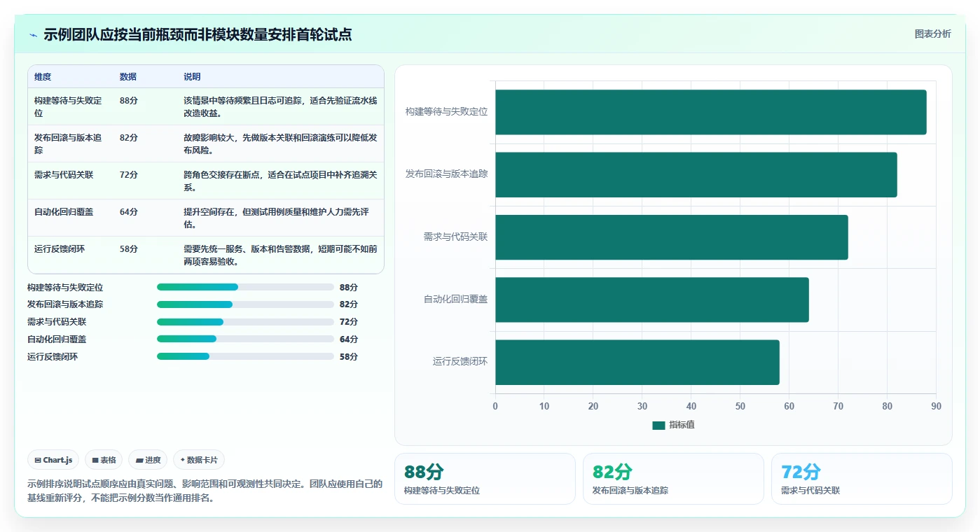This screenshot has height=532, width=980.
Task: Click the description starting 提升空间存在
Action: tap(280, 218)
